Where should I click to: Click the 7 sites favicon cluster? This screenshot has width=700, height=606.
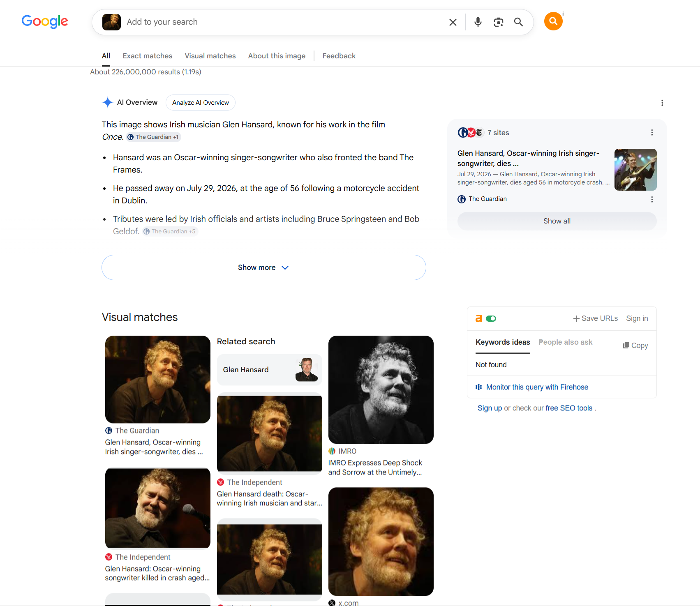(470, 132)
